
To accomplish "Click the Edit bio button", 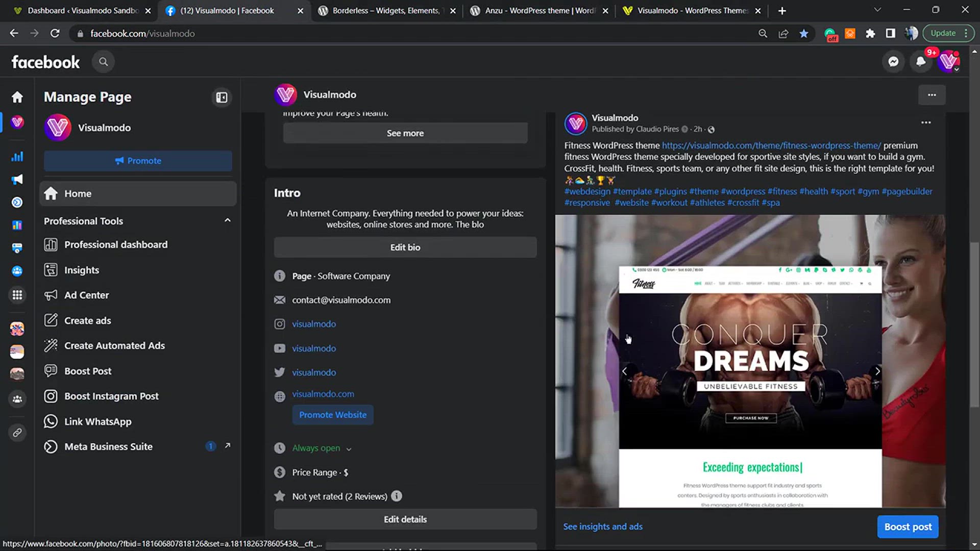I will (x=405, y=247).
